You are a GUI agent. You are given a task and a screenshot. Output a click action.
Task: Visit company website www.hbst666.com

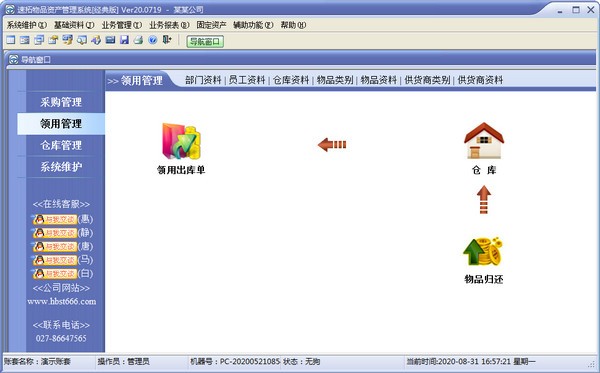pyautogui.click(x=62, y=301)
